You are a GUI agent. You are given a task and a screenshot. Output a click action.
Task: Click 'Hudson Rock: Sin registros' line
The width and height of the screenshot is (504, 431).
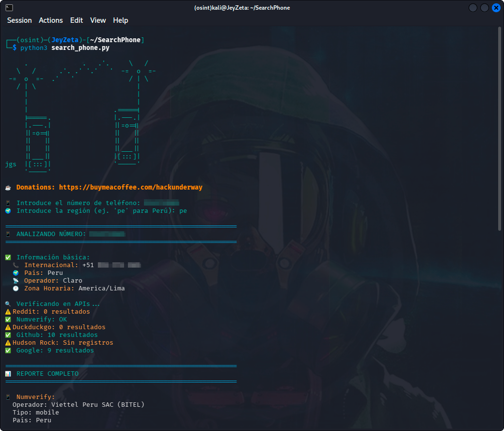pos(63,343)
